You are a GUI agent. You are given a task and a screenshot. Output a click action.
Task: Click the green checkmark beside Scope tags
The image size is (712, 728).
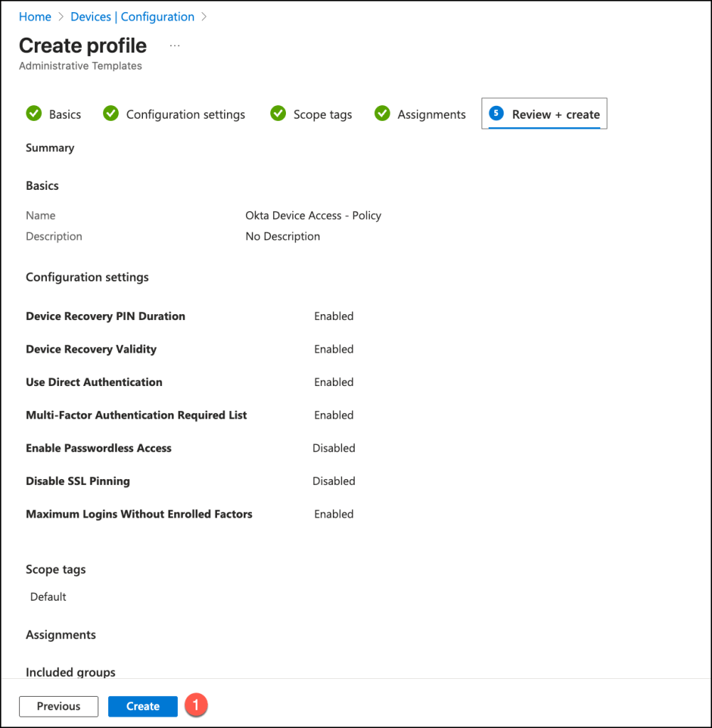tap(278, 114)
